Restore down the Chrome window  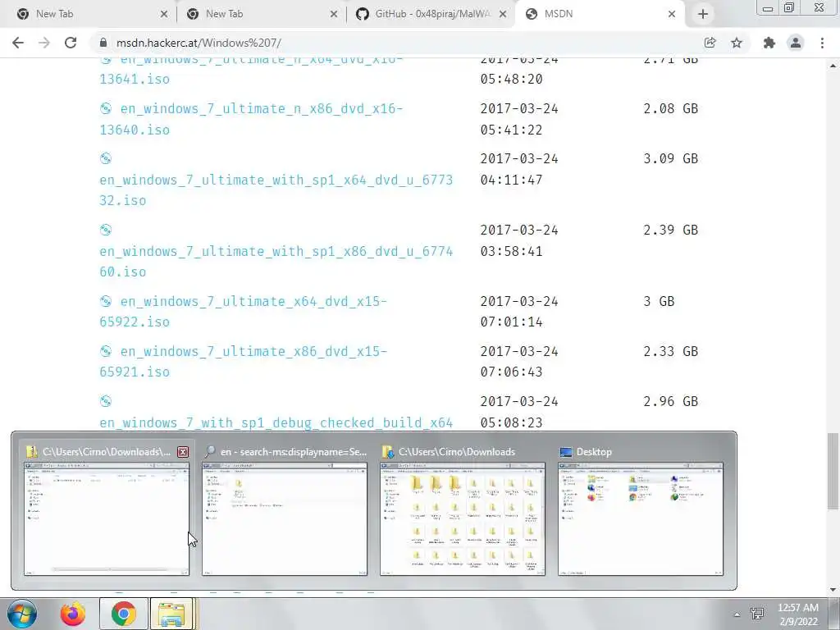coord(789,7)
